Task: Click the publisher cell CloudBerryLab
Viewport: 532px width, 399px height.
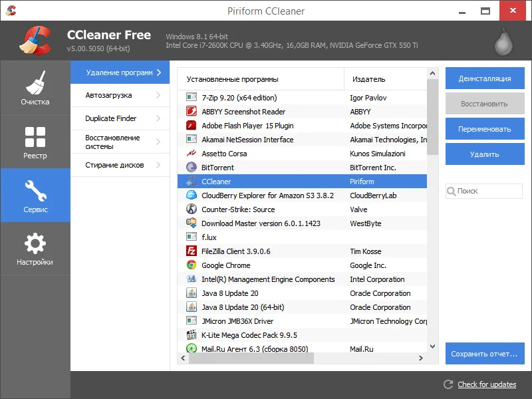Action: click(x=373, y=196)
